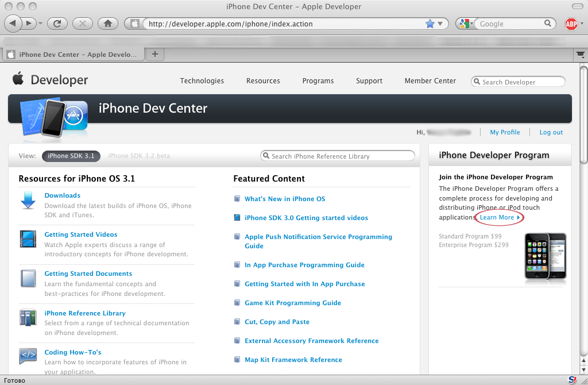This screenshot has width=588, height=385.
Task: Click the scrollbar down arrow
Action: (x=583, y=369)
